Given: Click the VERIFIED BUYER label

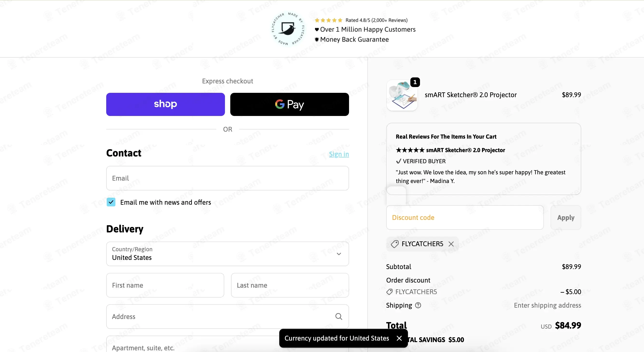Looking at the screenshot, I should (x=424, y=161).
